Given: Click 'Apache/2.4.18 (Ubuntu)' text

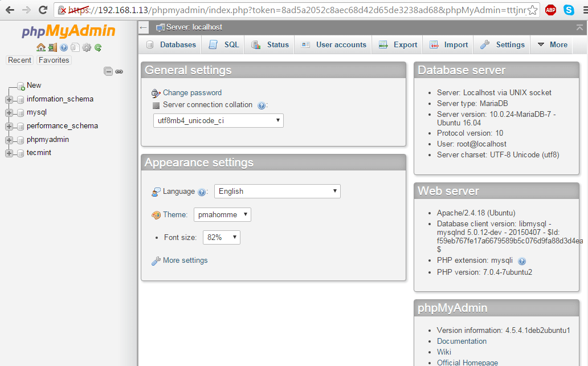Looking at the screenshot, I should [476, 213].
